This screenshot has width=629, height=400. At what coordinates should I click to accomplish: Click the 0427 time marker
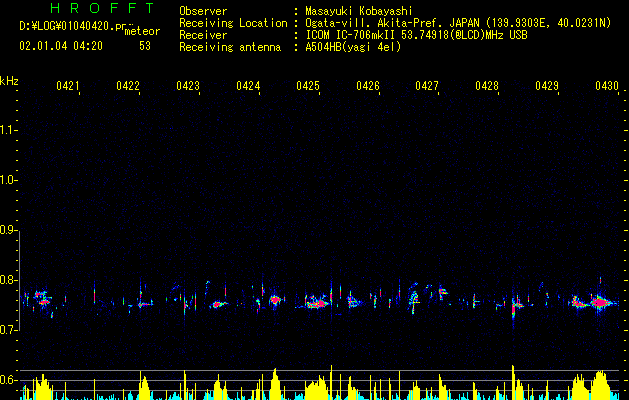[x=427, y=86]
